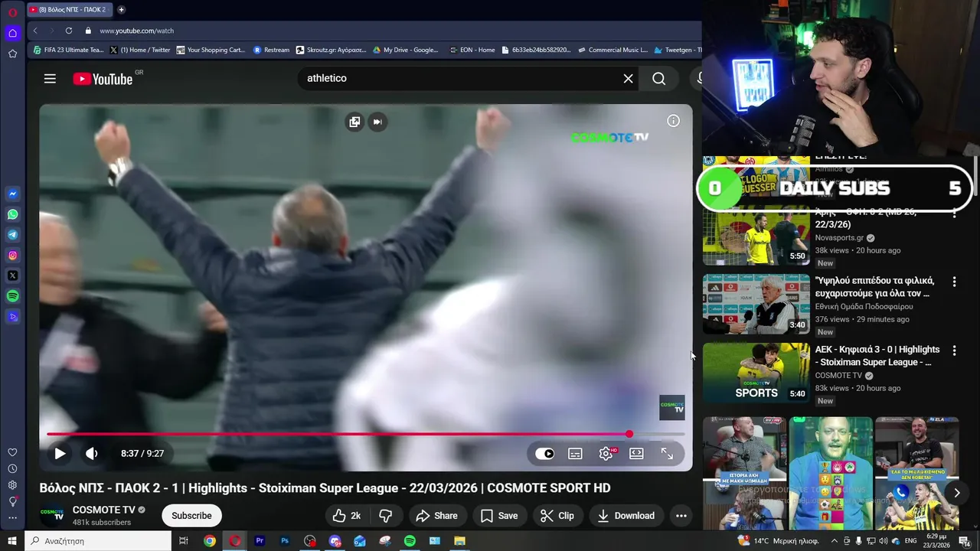Select the Βόλος ΝΠΣ - ΠΑΟΚ browser tab
The image size is (980, 551).
70,9
